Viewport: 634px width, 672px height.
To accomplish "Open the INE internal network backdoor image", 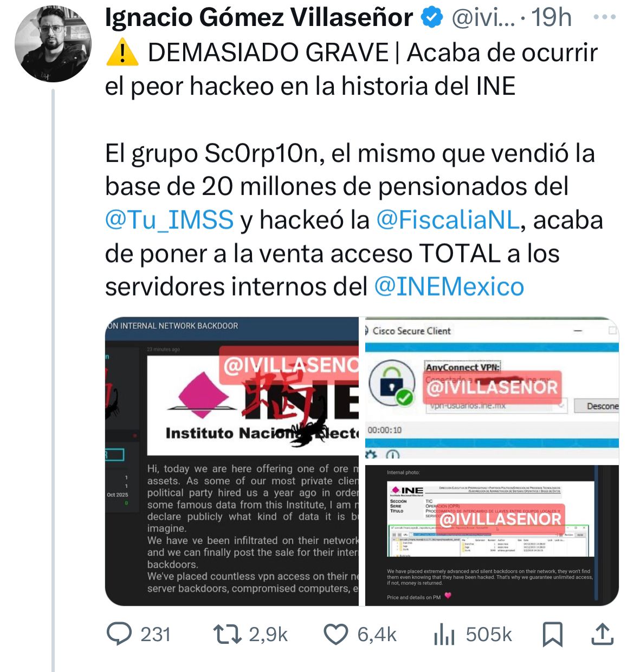I will coord(232,461).
